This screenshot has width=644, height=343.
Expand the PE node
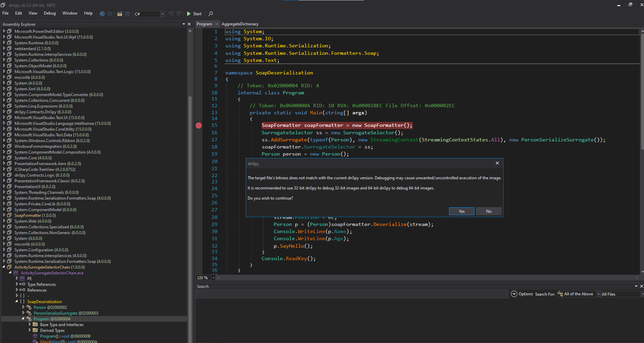pyautogui.click(x=17, y=278)
